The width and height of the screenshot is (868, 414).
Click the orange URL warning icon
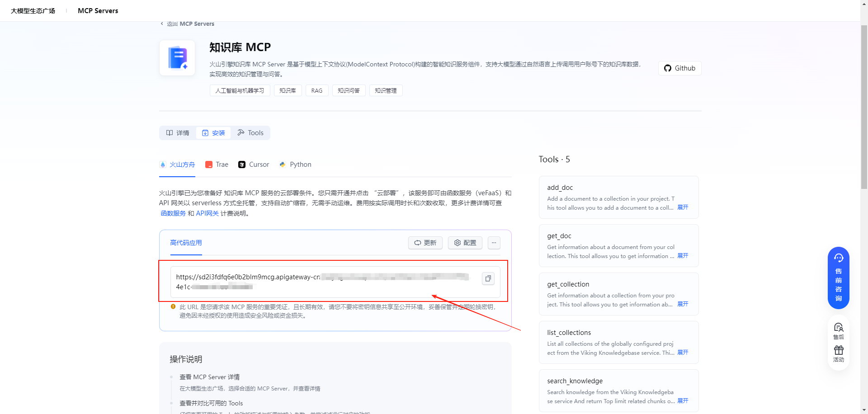(173, 306)
